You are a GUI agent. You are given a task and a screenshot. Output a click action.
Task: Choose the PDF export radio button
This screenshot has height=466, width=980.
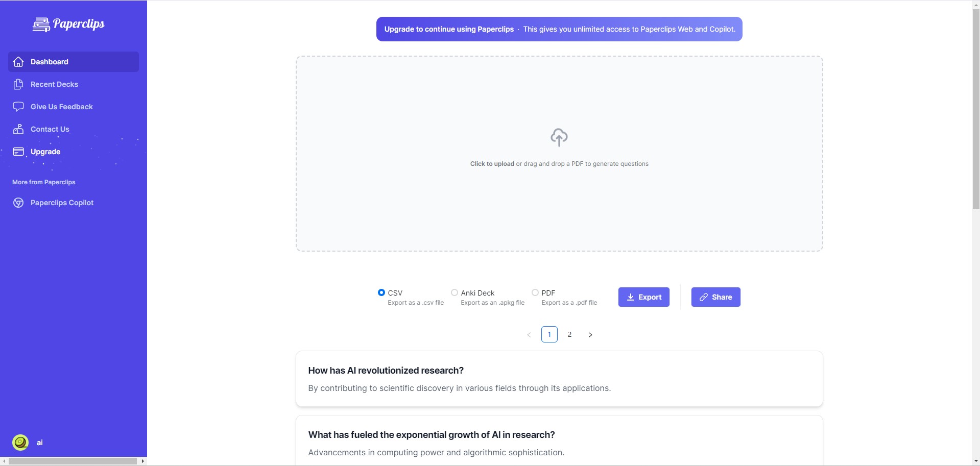coord(535,292)
